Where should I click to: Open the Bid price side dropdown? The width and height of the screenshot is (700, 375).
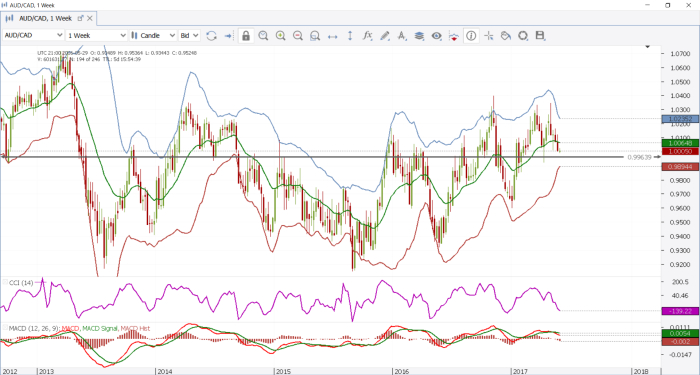pyautogui.click(x=189, y=35)
